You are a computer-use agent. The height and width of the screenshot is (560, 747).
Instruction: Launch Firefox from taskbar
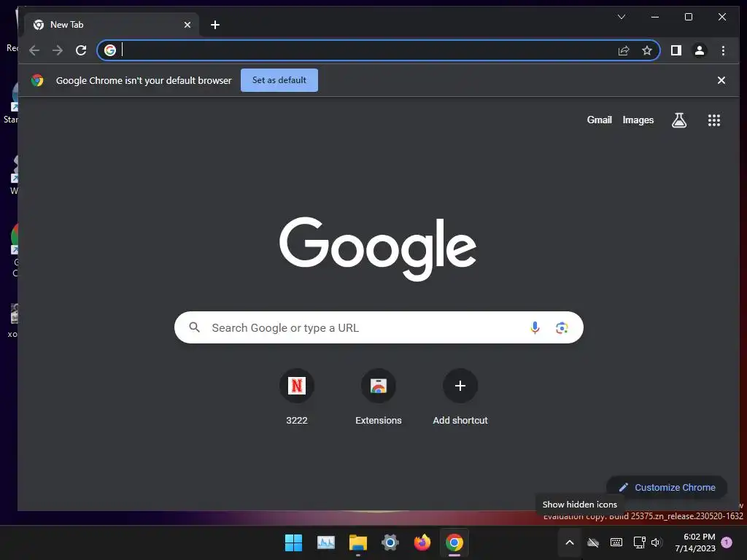tap(422, 542)
